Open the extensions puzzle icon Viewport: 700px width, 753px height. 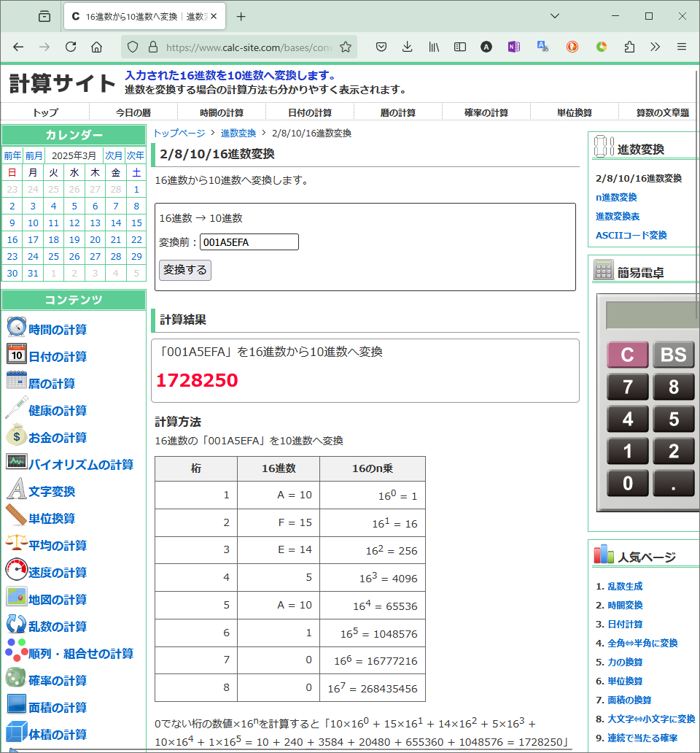coord(629,47)
